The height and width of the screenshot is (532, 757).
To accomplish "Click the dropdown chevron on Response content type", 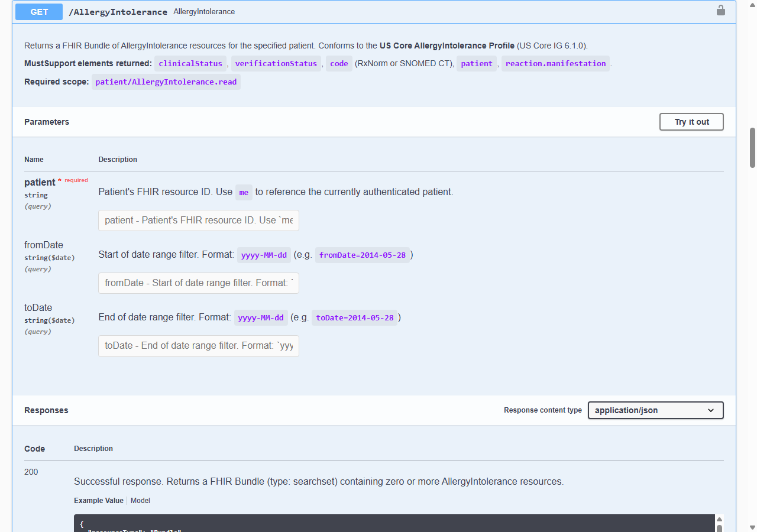I will click(711, 410).
